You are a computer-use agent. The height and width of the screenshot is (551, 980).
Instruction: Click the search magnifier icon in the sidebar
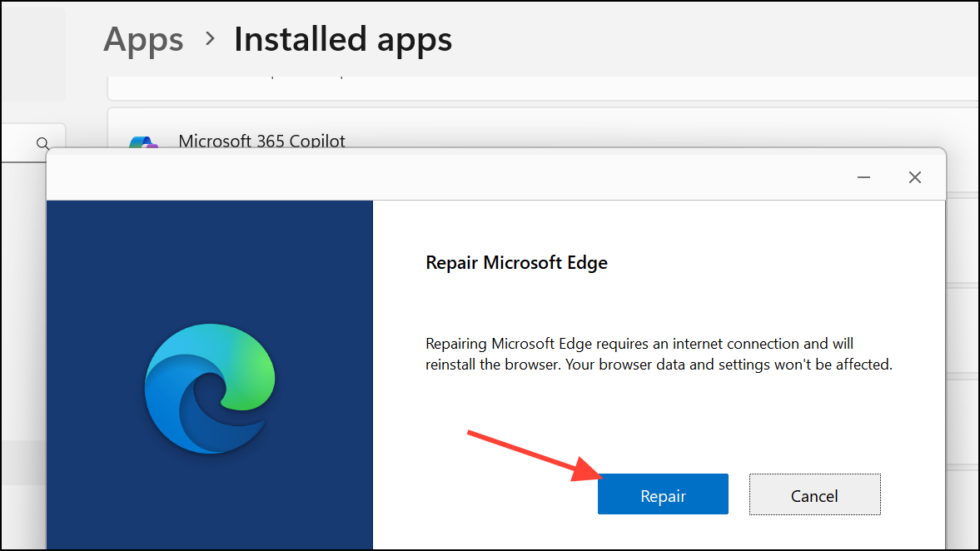click(x=42, y=143)
